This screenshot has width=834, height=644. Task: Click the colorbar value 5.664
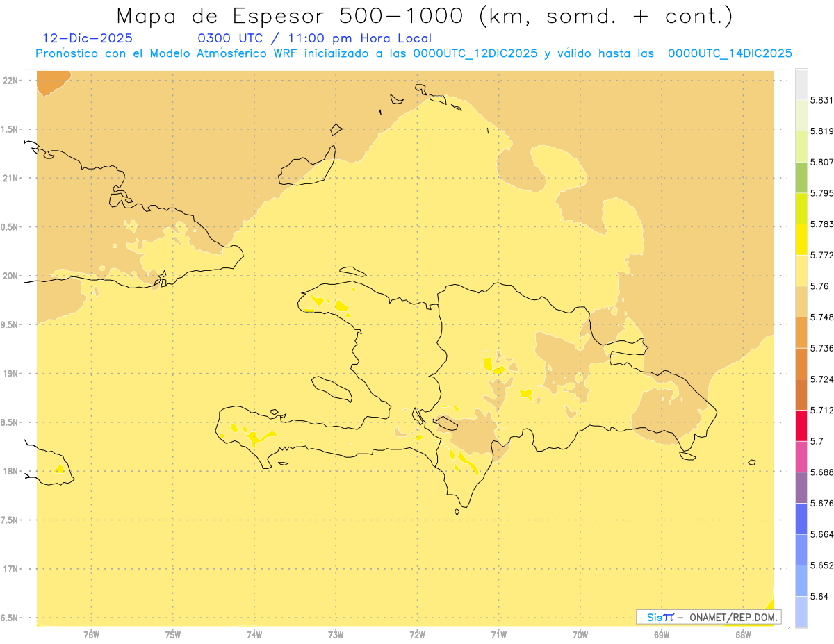click(822, 534)
